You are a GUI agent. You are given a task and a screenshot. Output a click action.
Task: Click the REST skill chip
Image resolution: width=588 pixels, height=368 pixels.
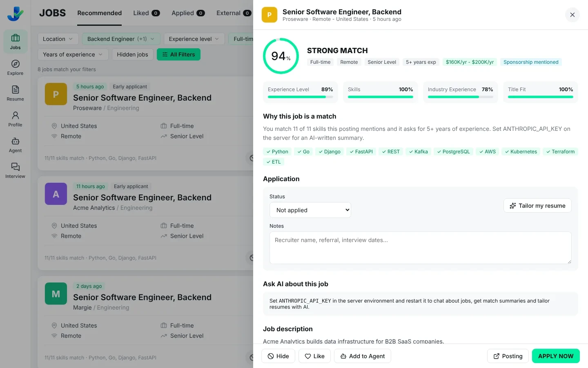tap(391, 152)
